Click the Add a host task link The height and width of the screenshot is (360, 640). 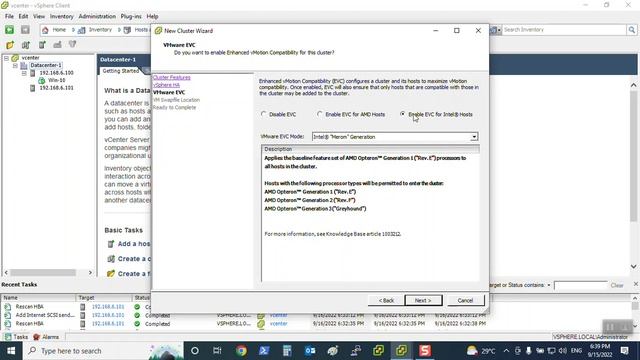pyautogui.click(x=134, y=244)
